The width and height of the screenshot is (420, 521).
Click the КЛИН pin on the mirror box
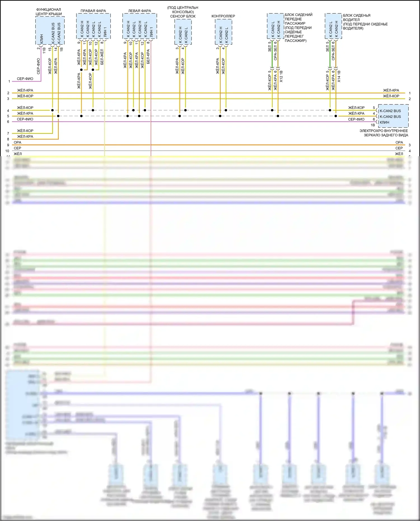pyautogui.click(x=384, y=122)
